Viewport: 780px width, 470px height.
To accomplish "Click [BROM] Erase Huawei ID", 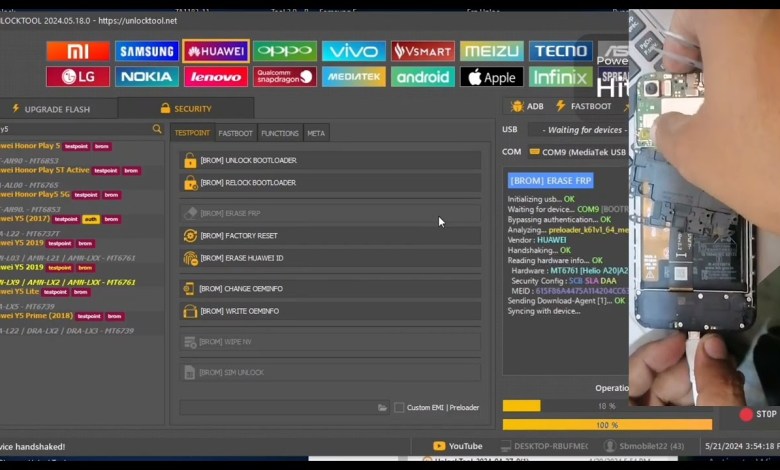I will 330,258.
